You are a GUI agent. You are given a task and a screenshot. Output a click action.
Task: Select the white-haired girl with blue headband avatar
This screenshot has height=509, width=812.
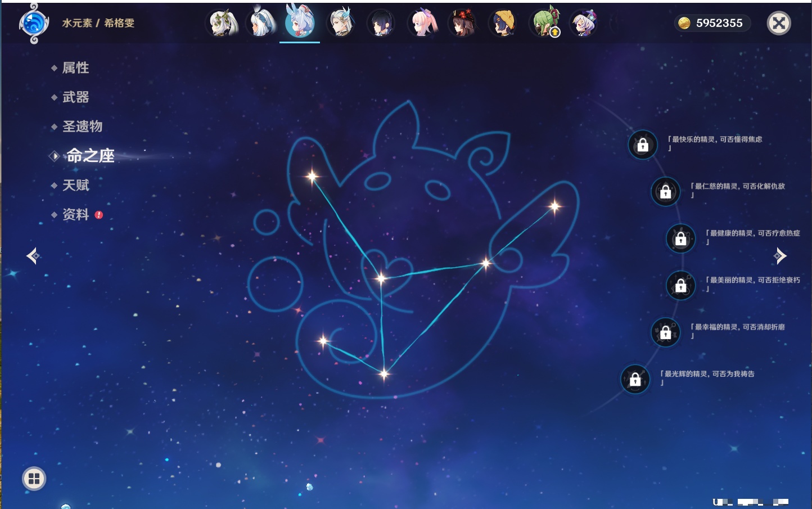[261, 23]
